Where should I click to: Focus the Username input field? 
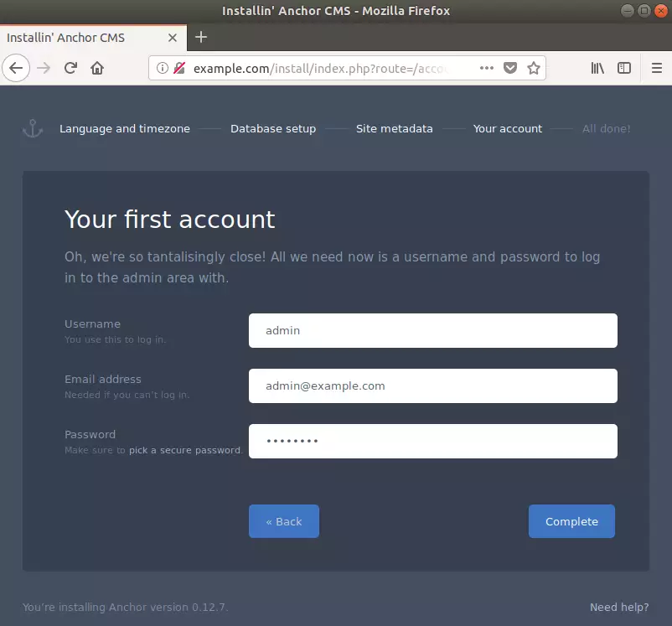433,330
